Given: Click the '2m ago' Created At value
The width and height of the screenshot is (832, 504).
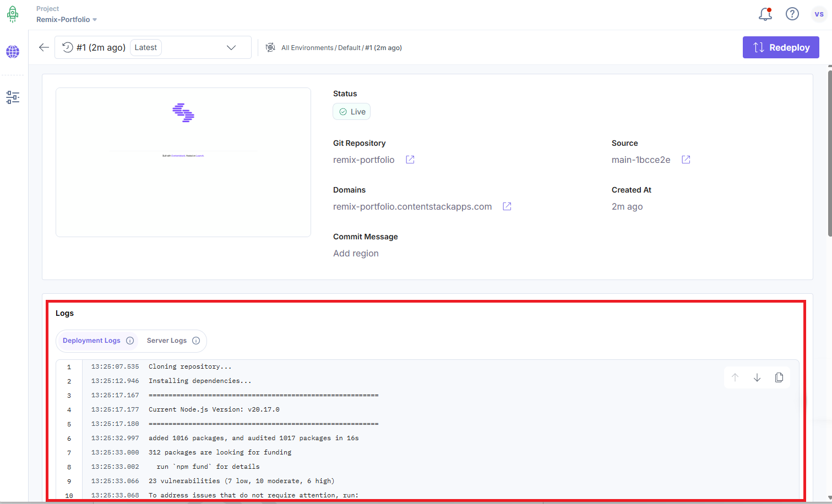Looking at the screenshot, I should coord(627,206).
